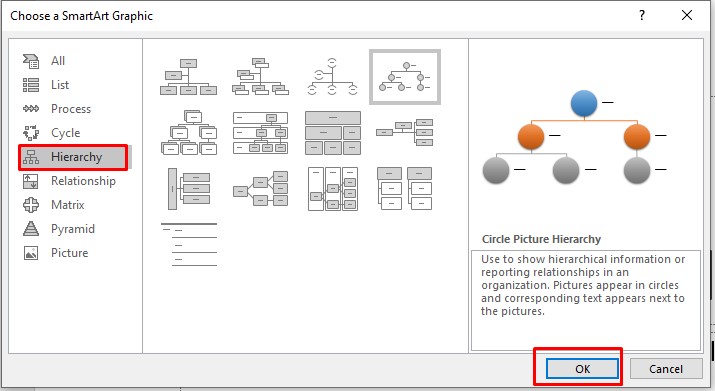Pick the Organization Chart layout thumbnail
This screenshot has width=715, height=391.
[188, 77]
